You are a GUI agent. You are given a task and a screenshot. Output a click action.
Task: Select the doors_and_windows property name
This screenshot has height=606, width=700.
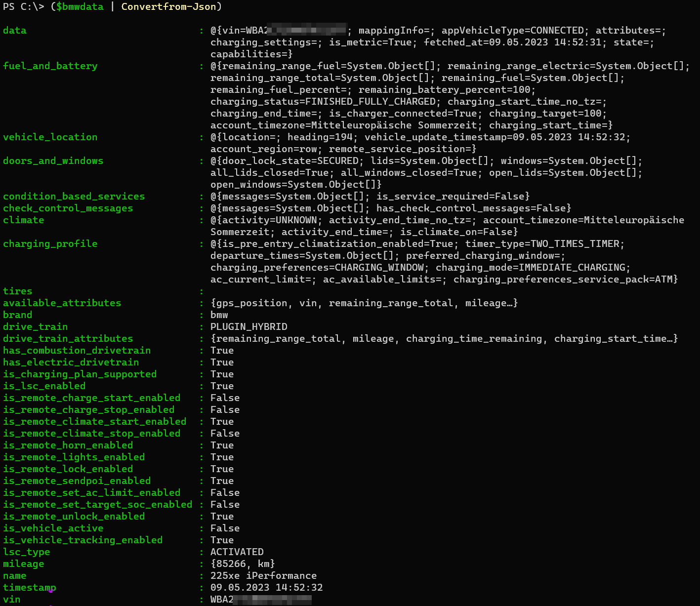click(53, 161)
